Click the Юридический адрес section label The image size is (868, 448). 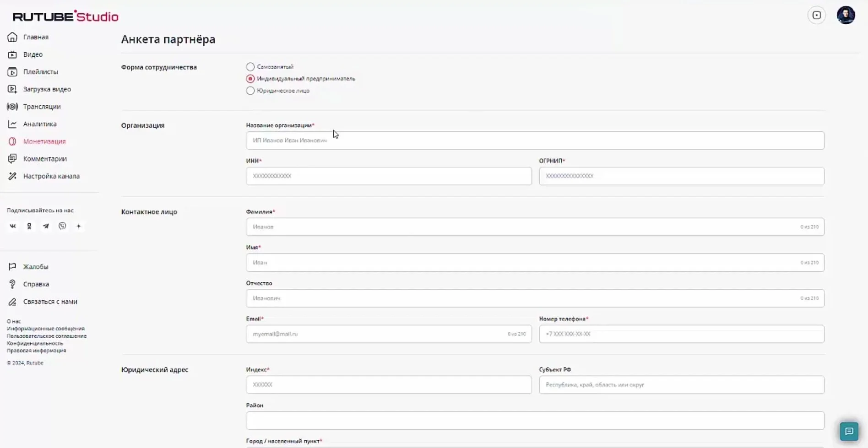pos(155,370)
